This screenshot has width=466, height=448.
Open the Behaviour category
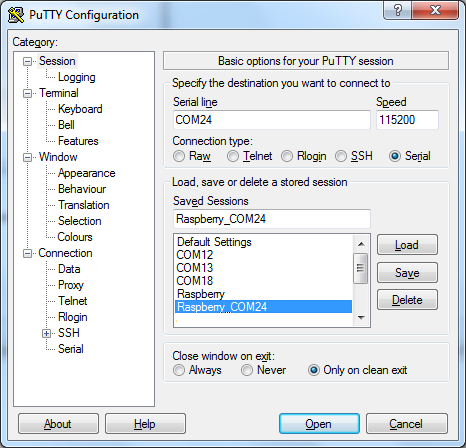tap(82, 189)
